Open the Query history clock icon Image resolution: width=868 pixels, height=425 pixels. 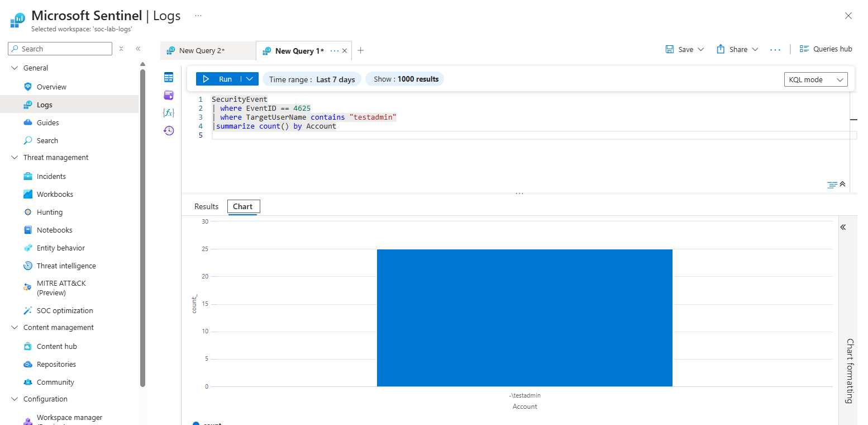point(169,131)
